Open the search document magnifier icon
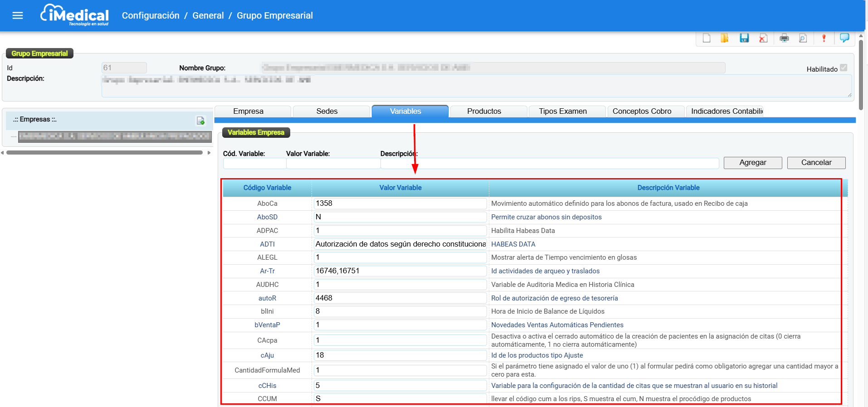 click(x=803, y=38)
